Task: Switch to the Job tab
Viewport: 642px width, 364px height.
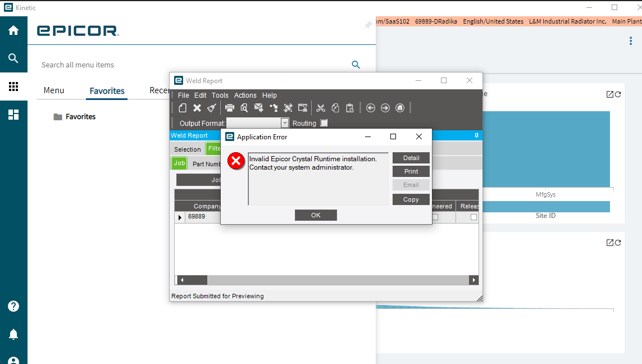Action: coord(179,163)
